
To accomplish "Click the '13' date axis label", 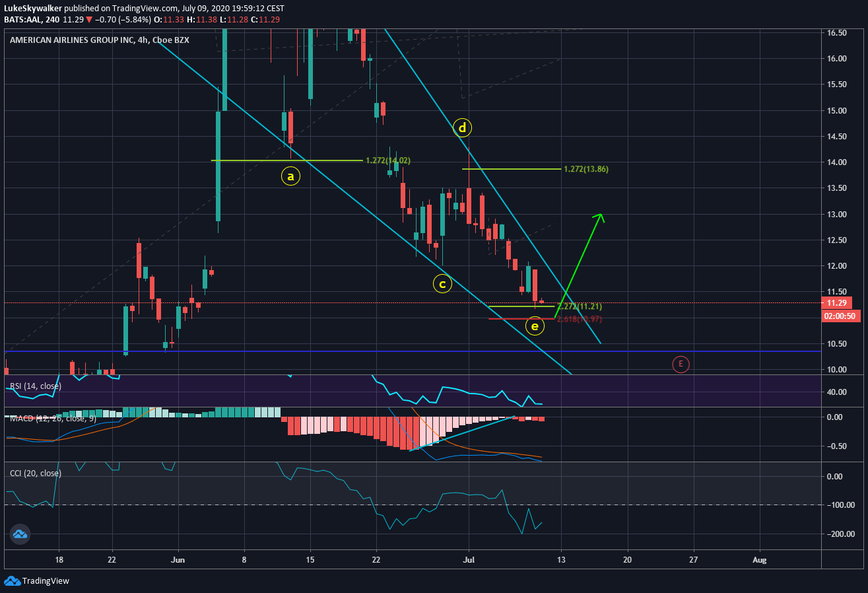I will point(561,559).
